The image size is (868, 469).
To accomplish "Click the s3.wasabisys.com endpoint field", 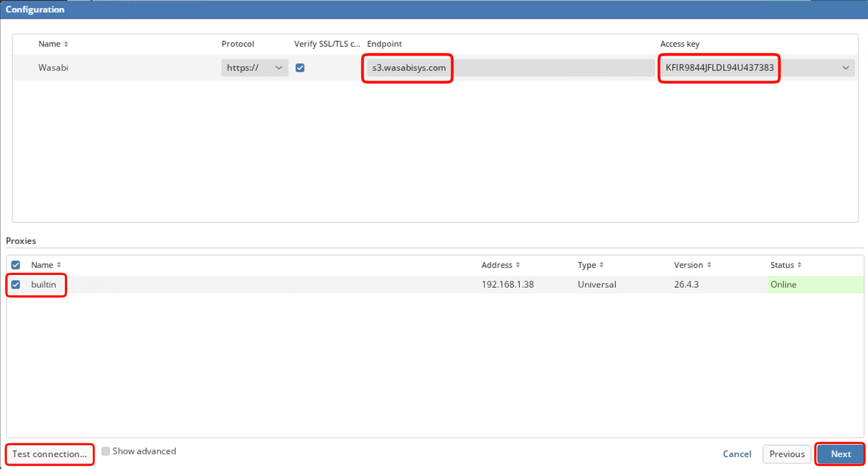I will 511,68.
